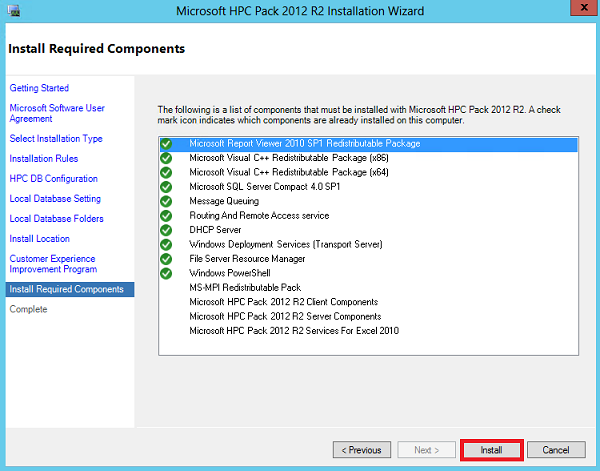Close the HPC Pack wizard window
Image resolution: width=600 pixels, height=471 pixels.
(584, 8)
